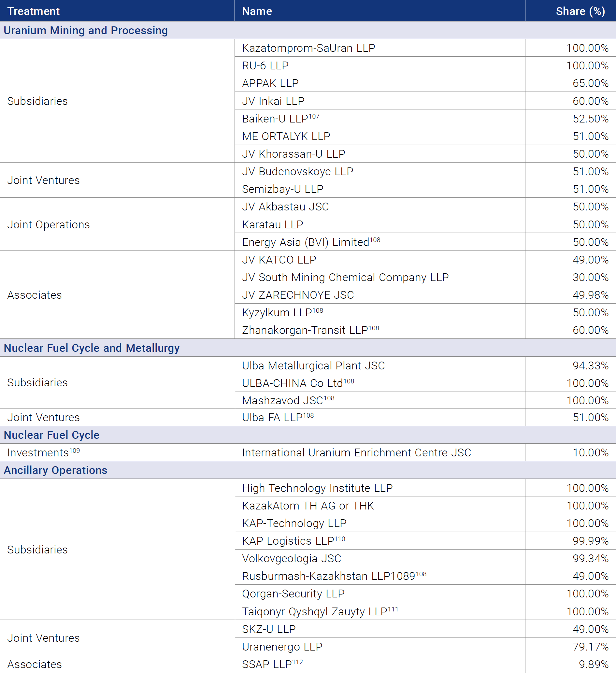Select the Ancillary Operations section heading
This screenshot has height=673, width=616.
click(x=55, y=470)
